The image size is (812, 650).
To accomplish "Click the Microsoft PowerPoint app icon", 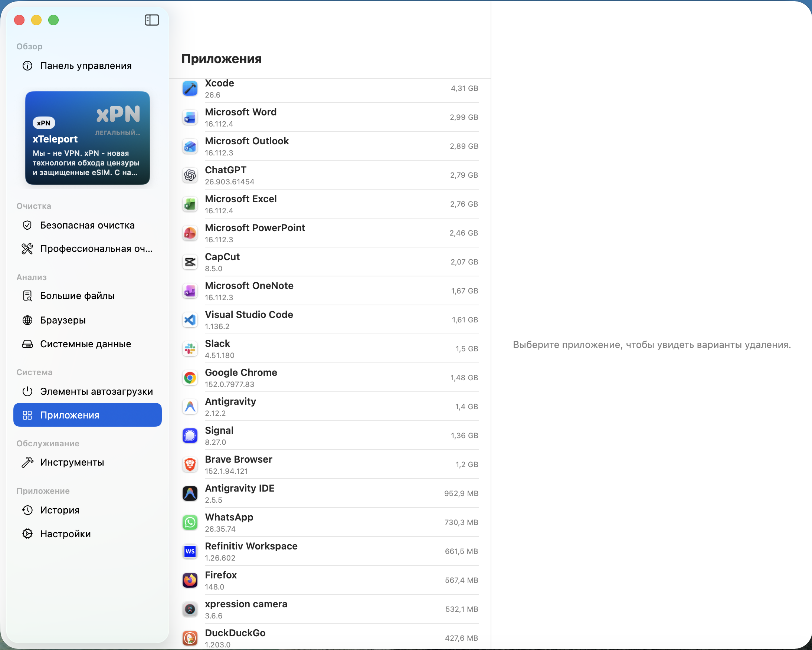I will (190, 233).
